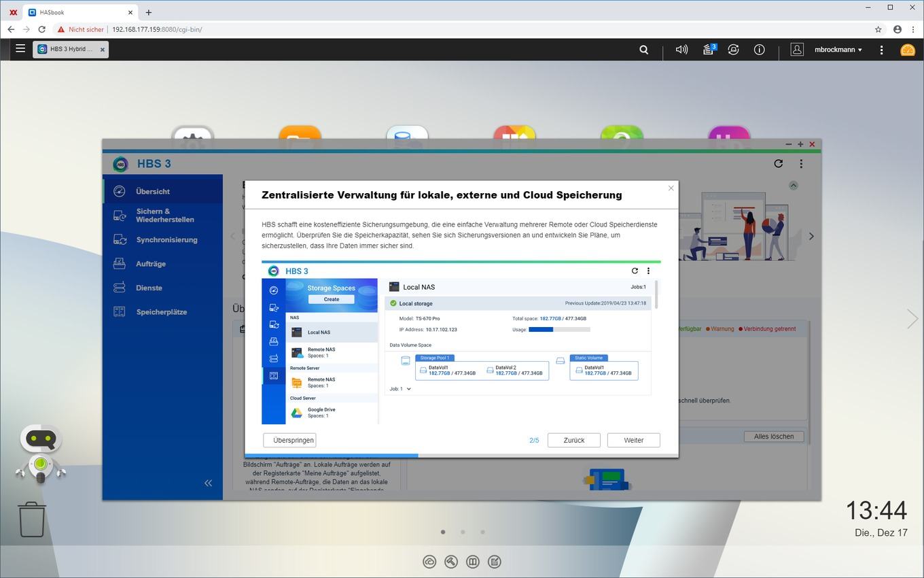Viewport: 924px width, 578px height.
Task: Click the Speicherplätze storage icon
Action: pyautogui.click(x=120, y=312)
